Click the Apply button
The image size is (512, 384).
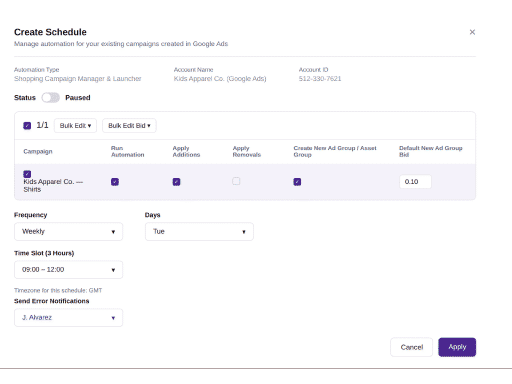point(457,347)
